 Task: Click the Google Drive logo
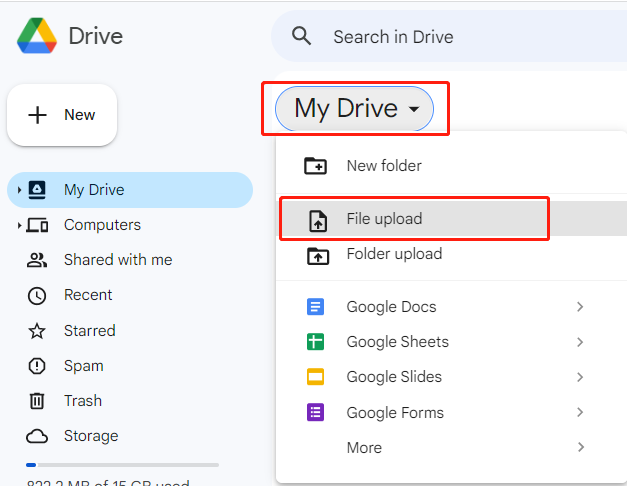click(37, 36)
